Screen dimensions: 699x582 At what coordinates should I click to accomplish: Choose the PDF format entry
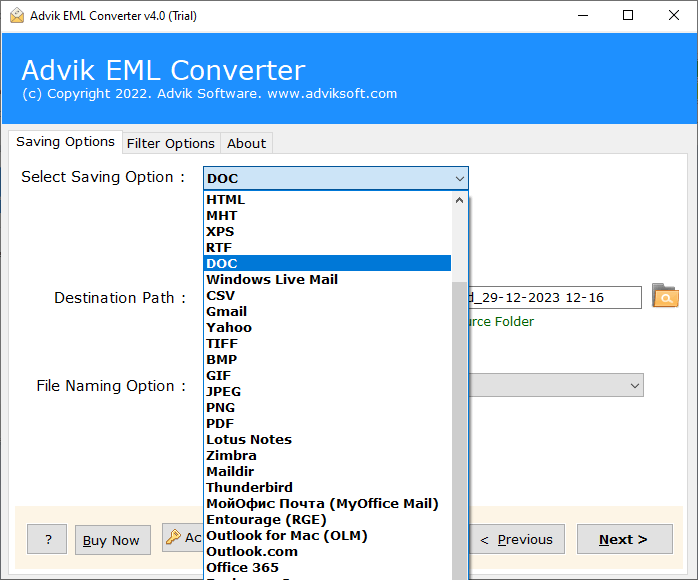click(327, 424)
